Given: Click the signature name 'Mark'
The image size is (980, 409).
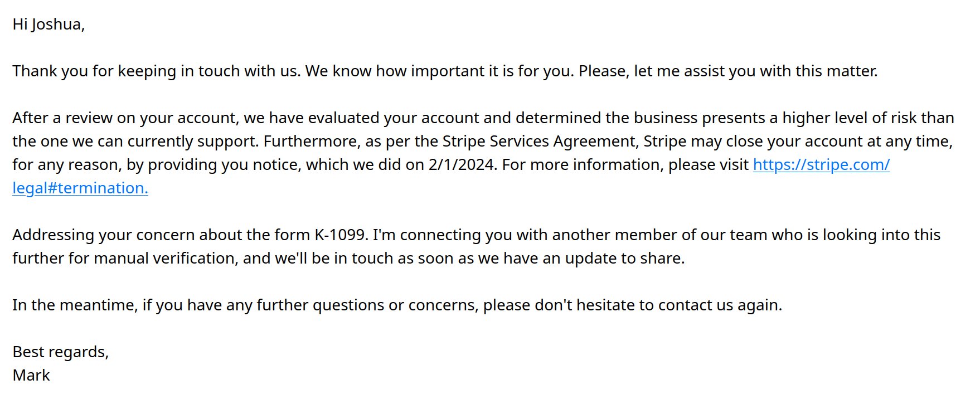Looking at the screenshot, I should (x=31, y=375).
